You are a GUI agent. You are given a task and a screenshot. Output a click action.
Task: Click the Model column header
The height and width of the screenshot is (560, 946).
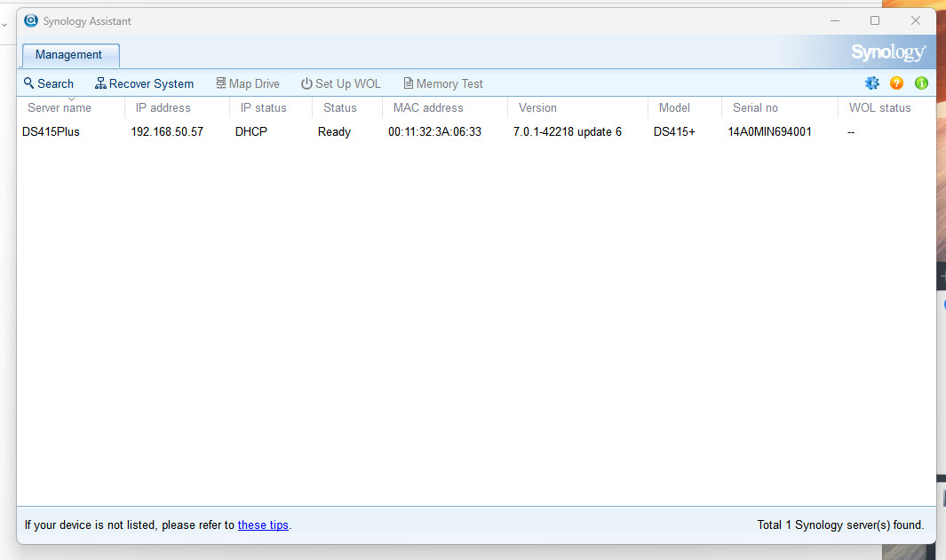pyautogui.click(x=685, y=107)
